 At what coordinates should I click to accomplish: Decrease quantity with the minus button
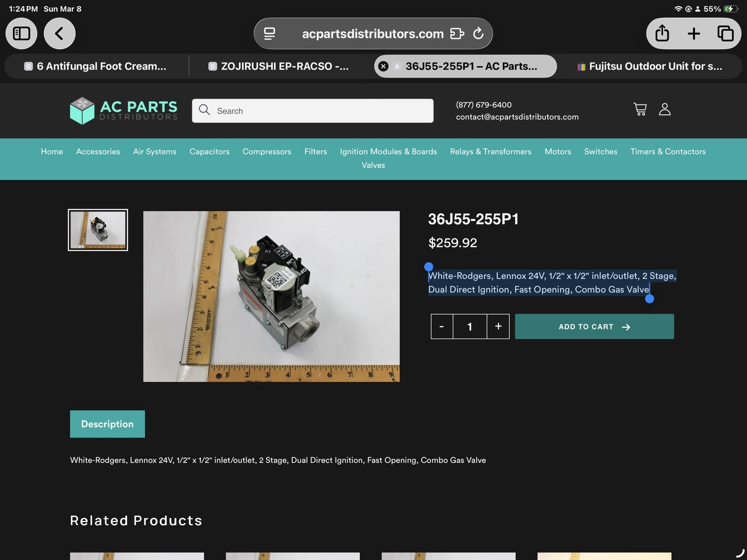click(442, 326)
